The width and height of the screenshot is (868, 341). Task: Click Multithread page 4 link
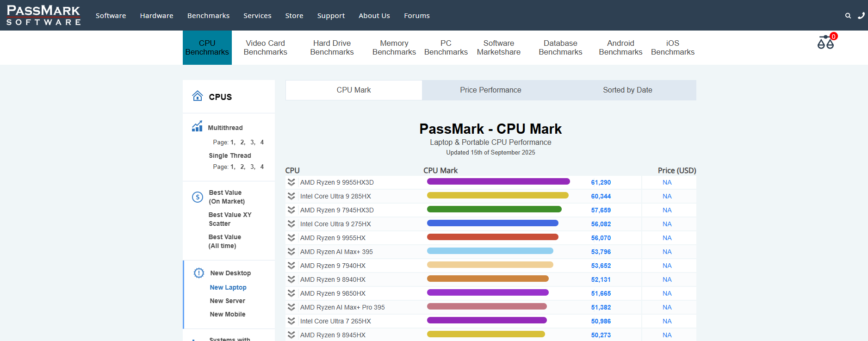[262, 142]
